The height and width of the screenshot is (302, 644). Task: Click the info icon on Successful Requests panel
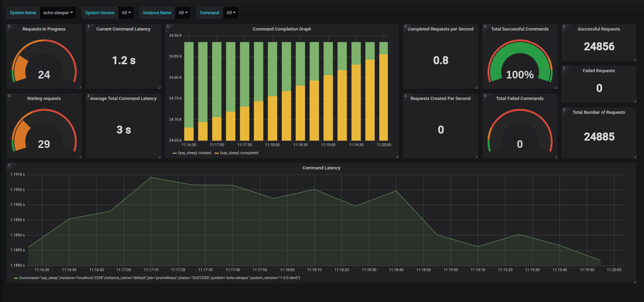[564, 26]
